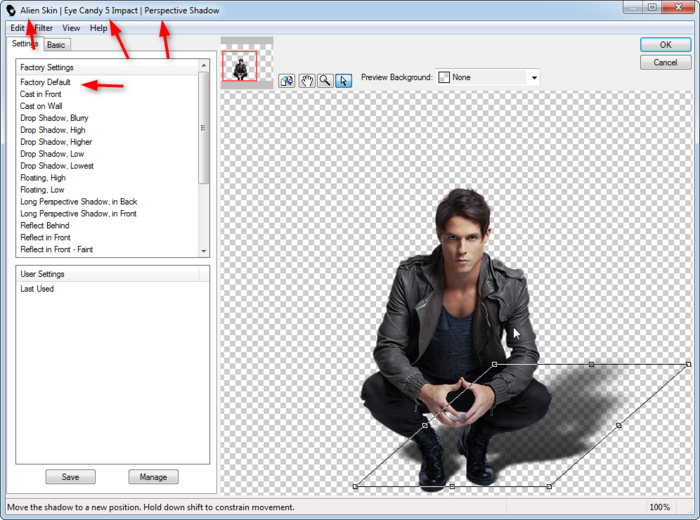Select Drop Shadow, Blurry preset

click(x=54, y=118)
